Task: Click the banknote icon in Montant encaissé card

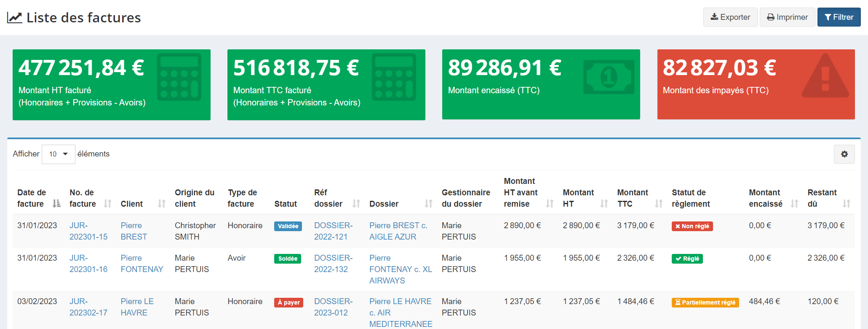Action: click(609, 77)
